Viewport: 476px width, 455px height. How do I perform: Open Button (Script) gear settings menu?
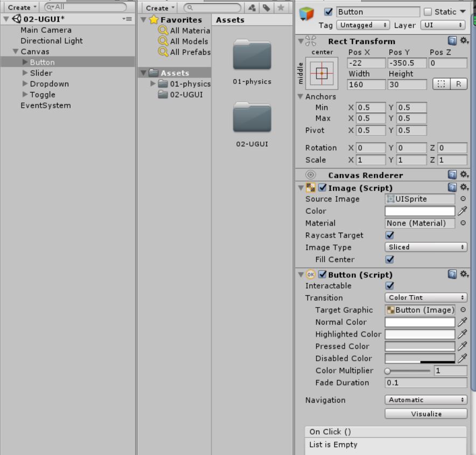464,274
